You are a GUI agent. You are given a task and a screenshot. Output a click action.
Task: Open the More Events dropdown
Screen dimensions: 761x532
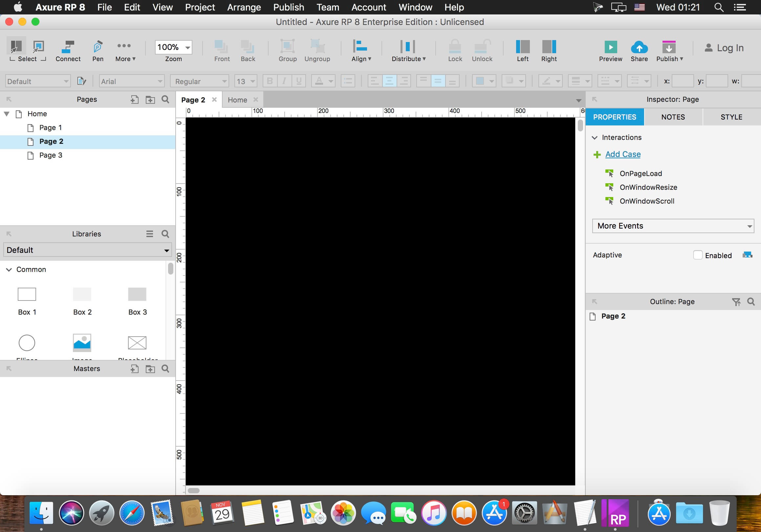click(x=672, y=226)
